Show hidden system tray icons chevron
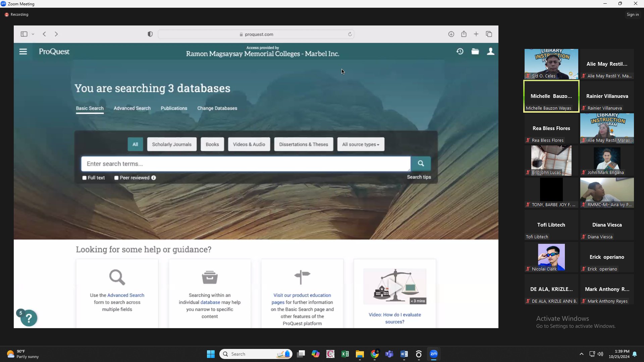 point(581,354)
